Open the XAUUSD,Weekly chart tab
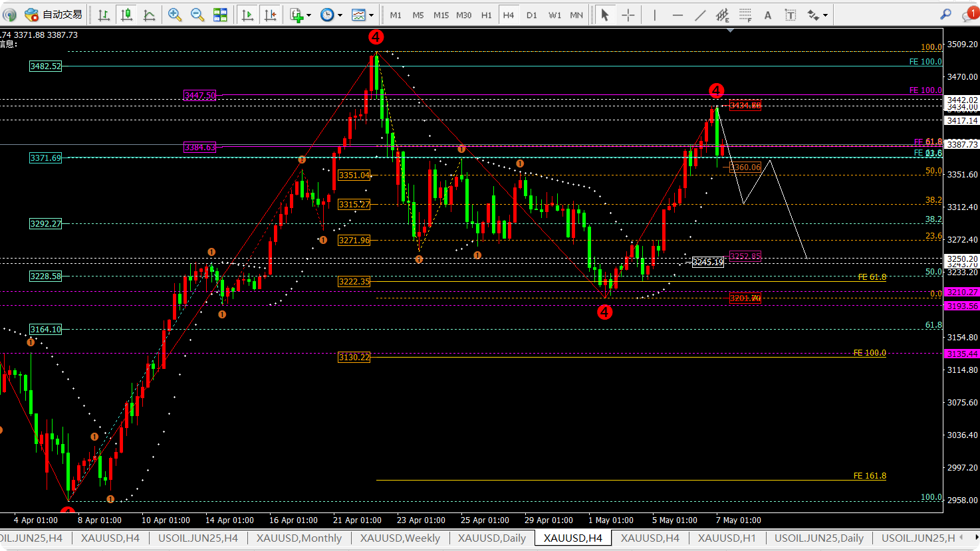 tap(400, 538)
